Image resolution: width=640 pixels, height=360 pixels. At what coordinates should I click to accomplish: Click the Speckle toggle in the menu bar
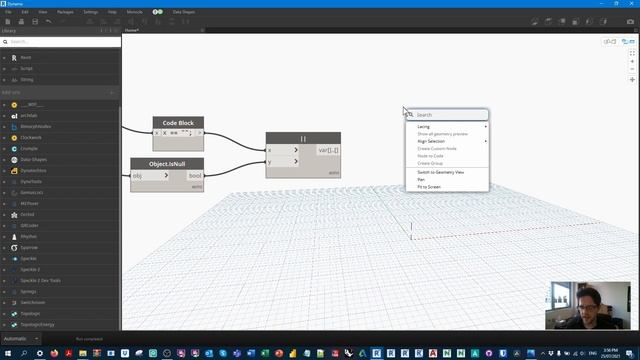click(158, 12)
